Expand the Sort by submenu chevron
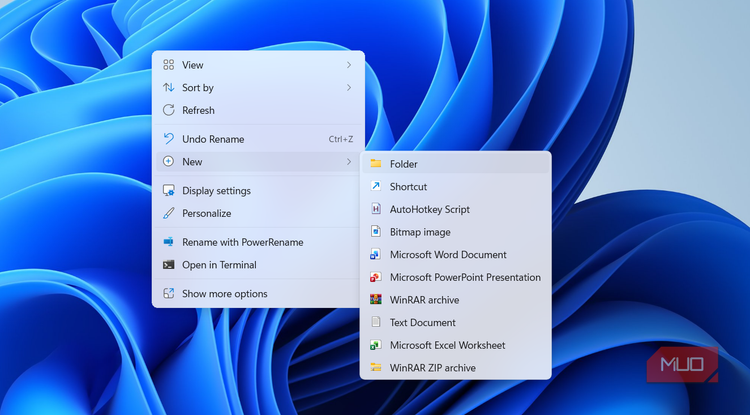750x415 pixels. click(x=349, y=87)
